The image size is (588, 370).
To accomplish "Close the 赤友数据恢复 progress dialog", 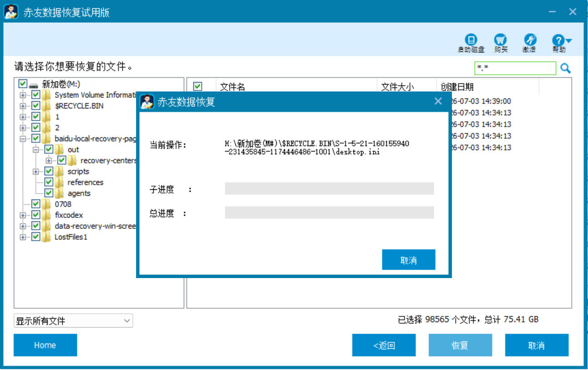I will 438,101.
